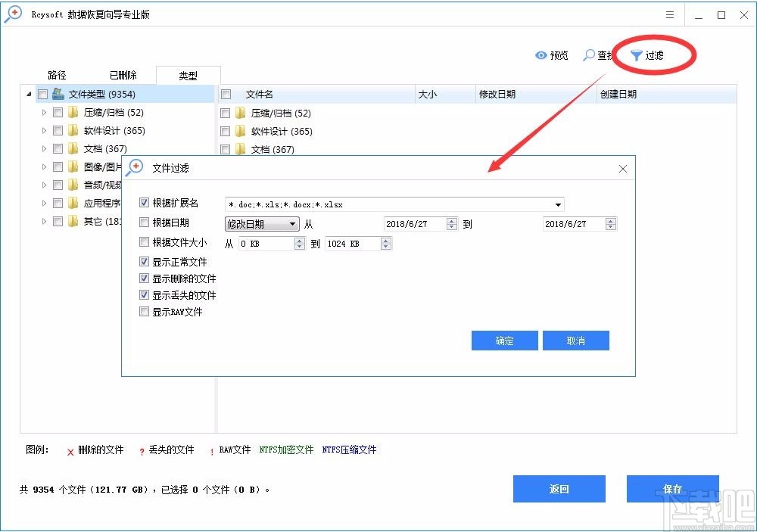This screenshot has width=757, height=532.
Task: Click the magnifier logo in the title bar
Action: pyautogui.click(x=12, y=14)
